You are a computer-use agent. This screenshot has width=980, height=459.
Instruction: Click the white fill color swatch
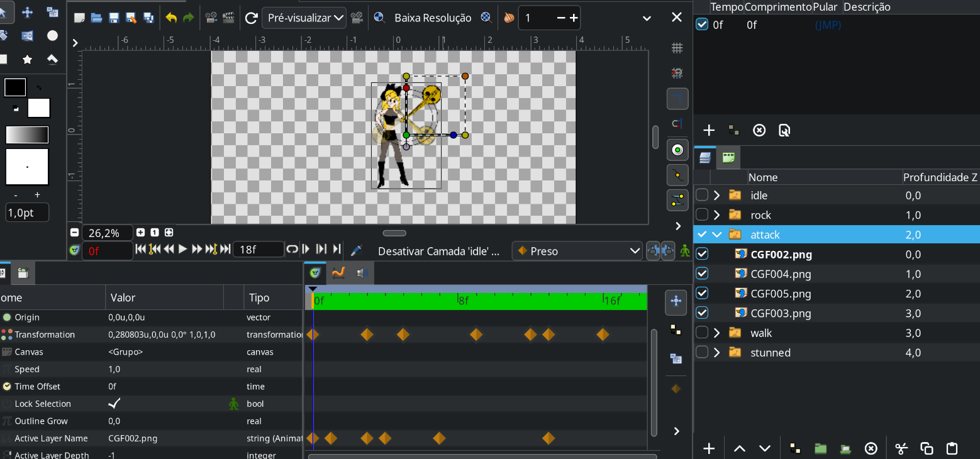[38, 108]
